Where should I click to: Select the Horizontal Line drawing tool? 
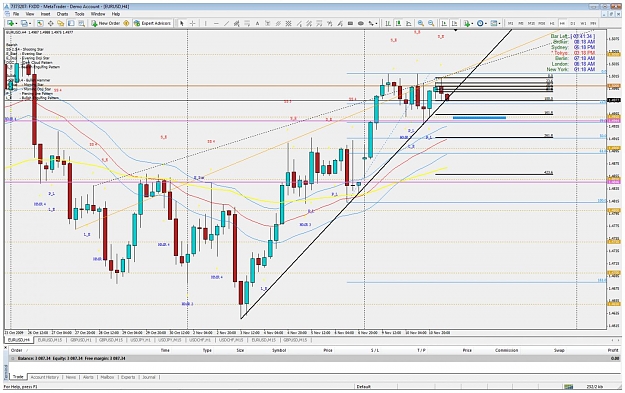point(216,24)
